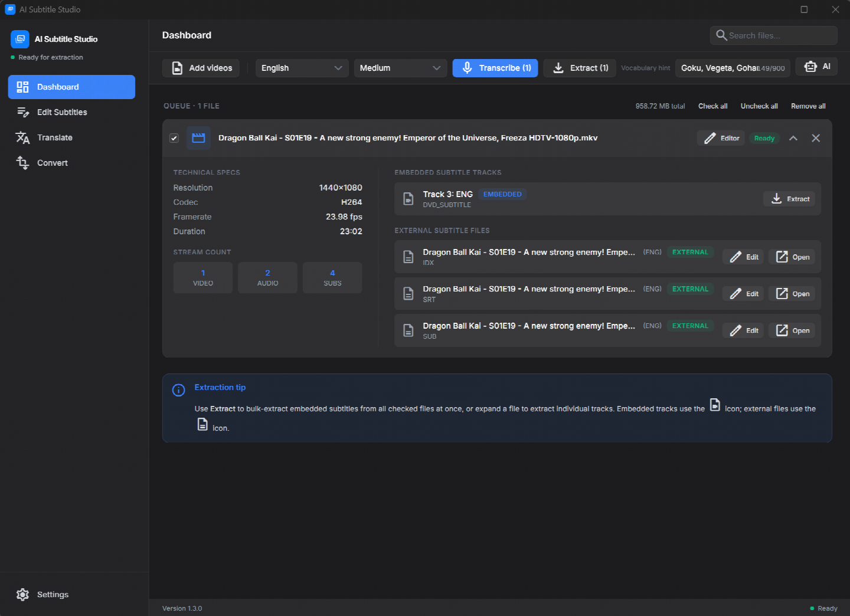Open Edit Subtitles in sidebar
850x616 pixels.
pyautogui.click(x=71, y=112)
